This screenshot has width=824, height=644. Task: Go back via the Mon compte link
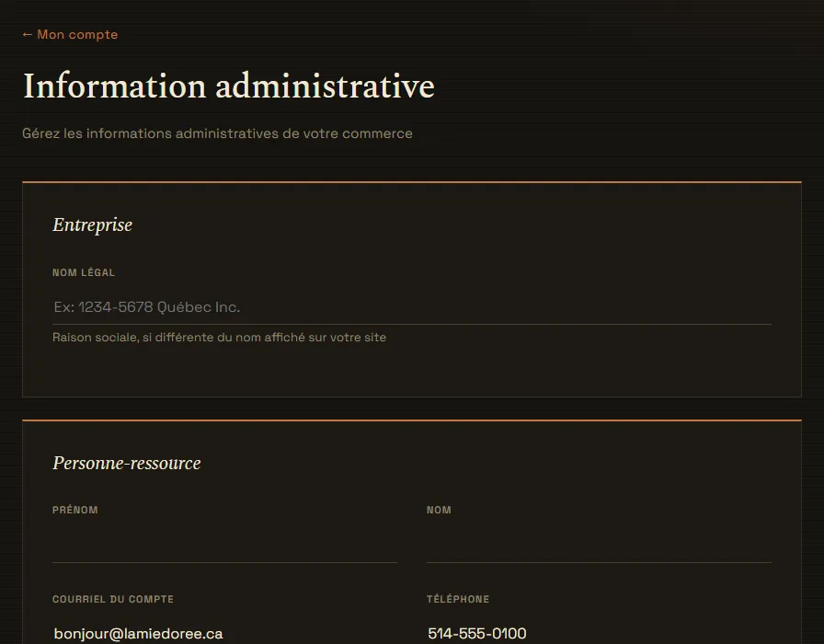click(x=70, y=35)
